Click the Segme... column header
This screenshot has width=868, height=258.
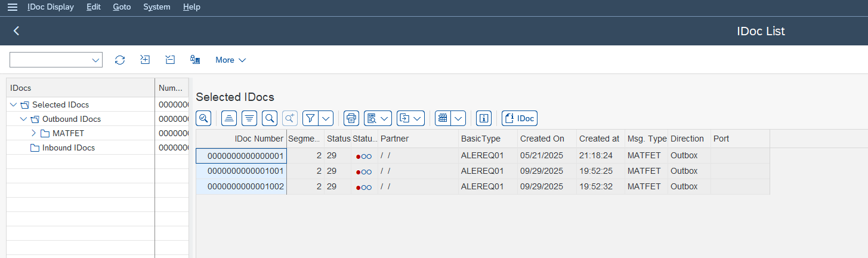[305, 139]
